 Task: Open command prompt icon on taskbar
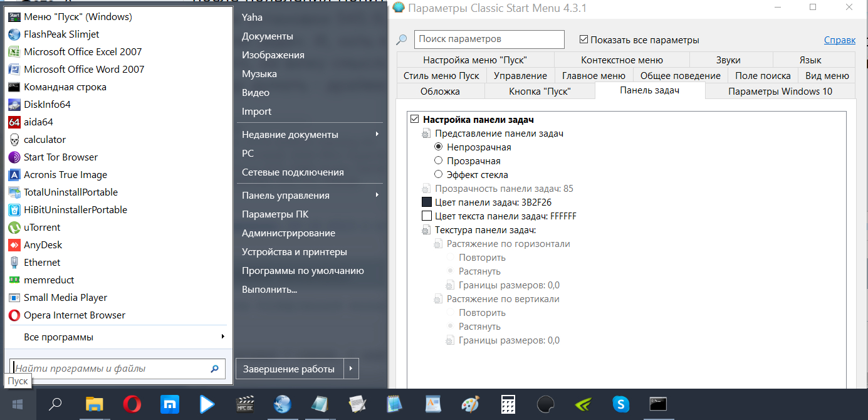[x=658, y=404]
